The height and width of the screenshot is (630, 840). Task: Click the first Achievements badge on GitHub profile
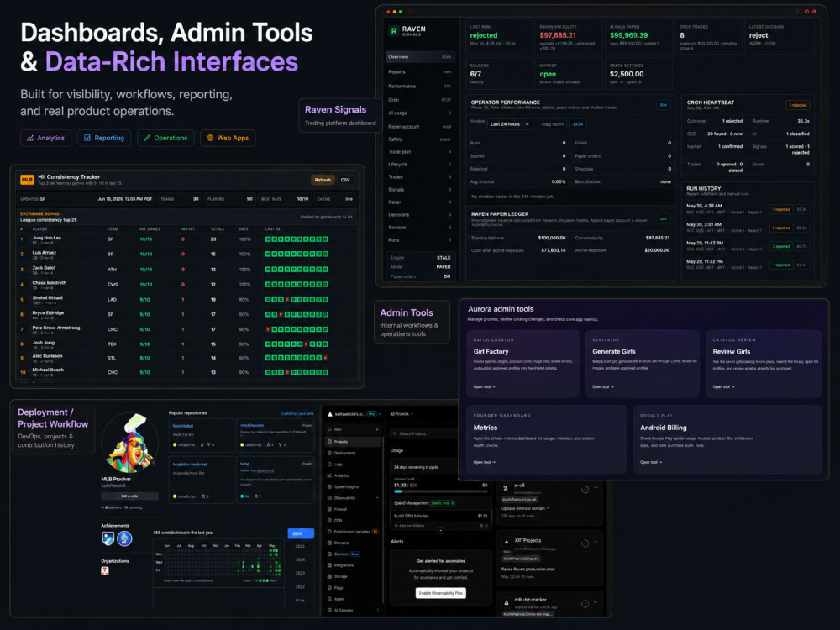[x=108, y=538]
